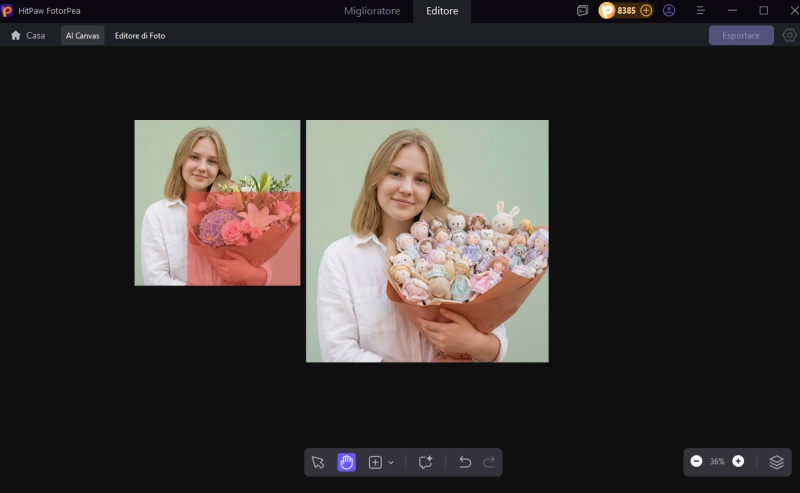The image size is (800, 493).
Task: Switch to the Editore tab
Action: tap(442, 11)
